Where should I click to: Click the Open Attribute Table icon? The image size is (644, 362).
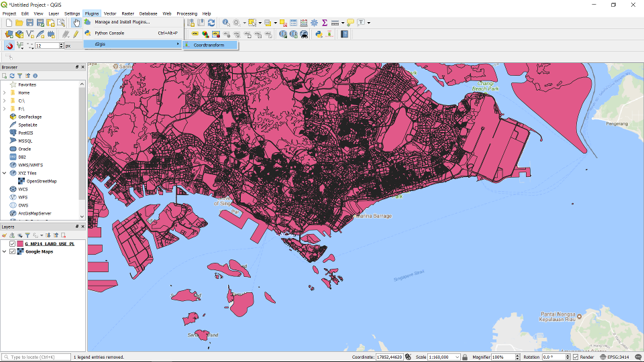point(293,23)
